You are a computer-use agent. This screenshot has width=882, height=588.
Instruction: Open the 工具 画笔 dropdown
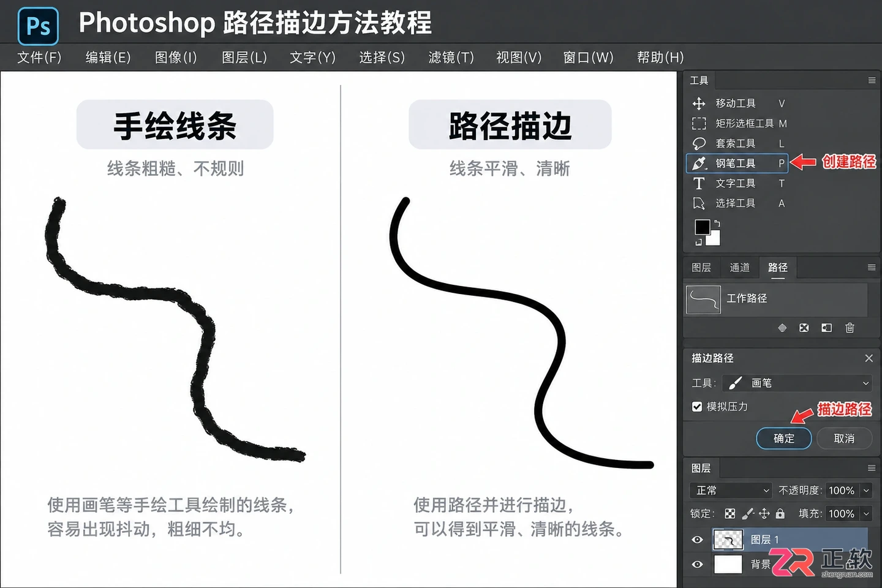(x=797, y=383)
